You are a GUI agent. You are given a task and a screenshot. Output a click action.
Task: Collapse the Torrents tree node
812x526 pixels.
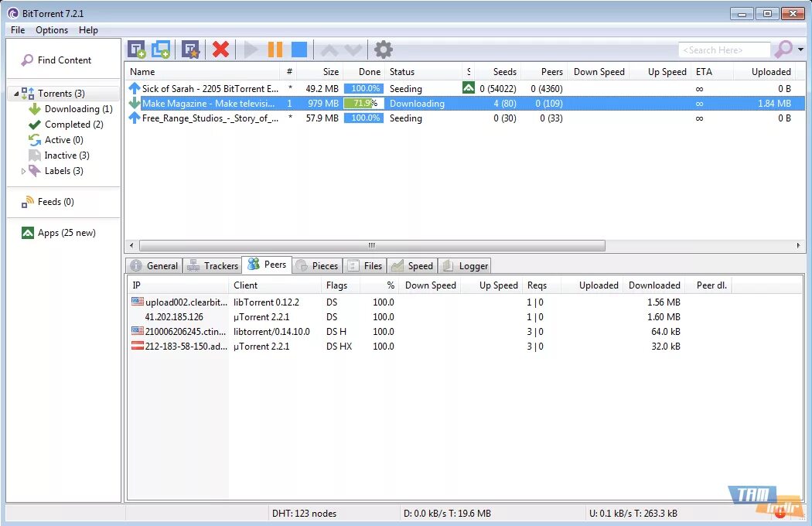[x=16, y=94]
